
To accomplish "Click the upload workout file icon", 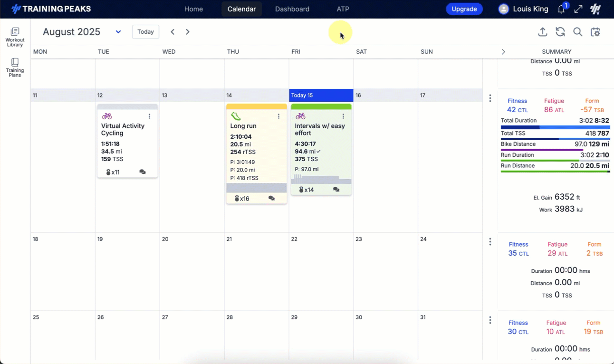I will (x=542, y=32).
